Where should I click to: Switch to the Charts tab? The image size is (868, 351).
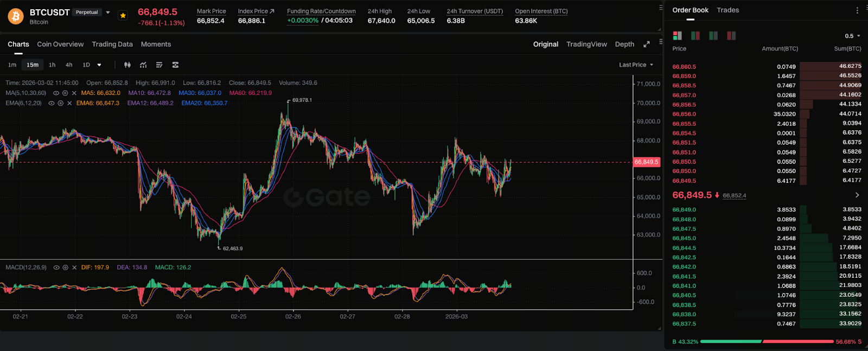[x=18, y=44]
